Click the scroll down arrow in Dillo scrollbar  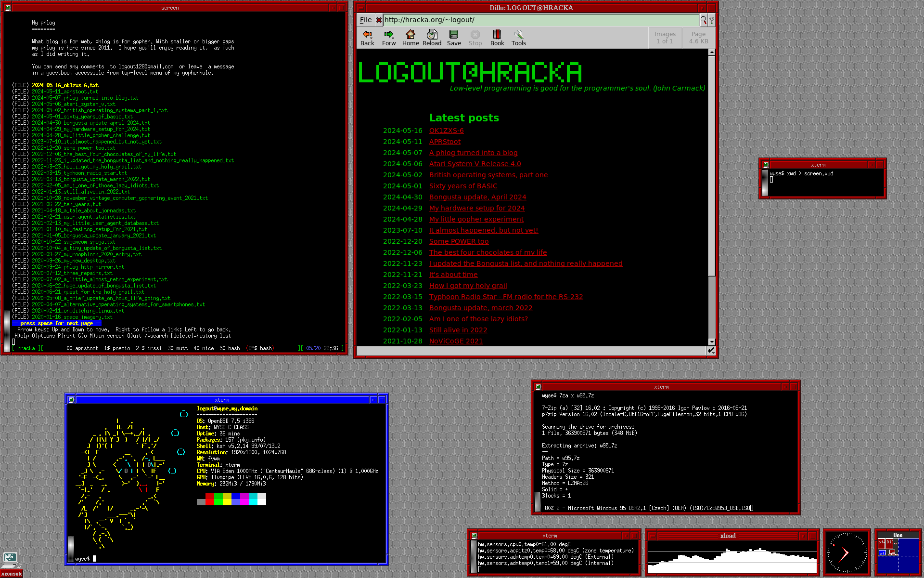click(711, 342)
